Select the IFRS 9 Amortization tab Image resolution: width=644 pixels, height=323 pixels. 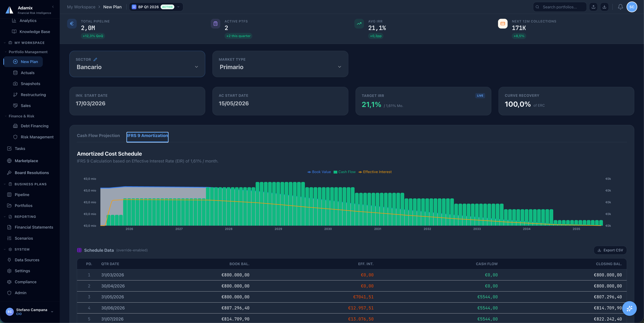click(147, 136)
